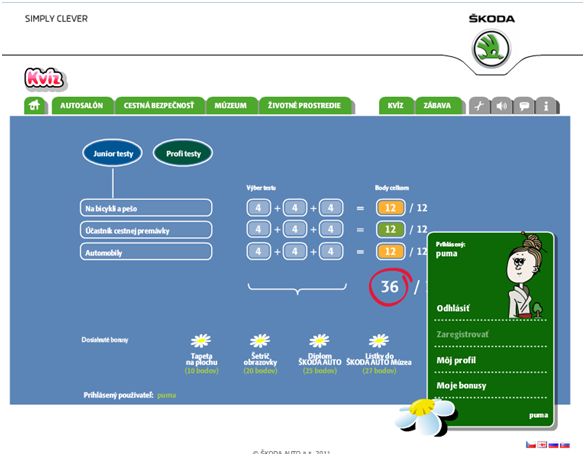
Task: Open Môj profil
Action: click(456, 360)
